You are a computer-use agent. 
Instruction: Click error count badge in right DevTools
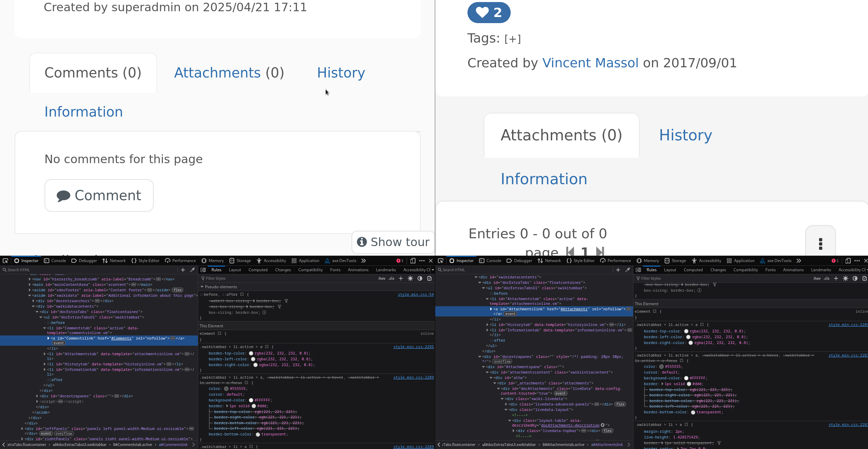(835, 261)
